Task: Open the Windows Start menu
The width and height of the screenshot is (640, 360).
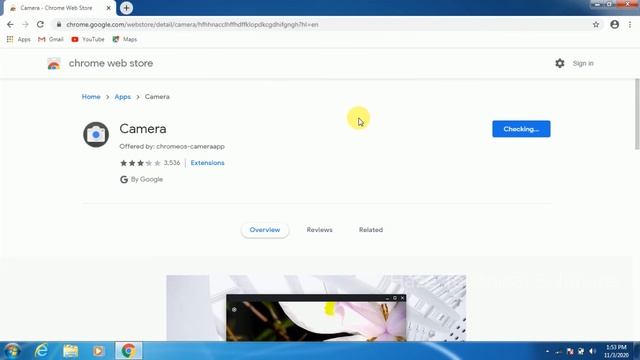Action: coord(11,351)
